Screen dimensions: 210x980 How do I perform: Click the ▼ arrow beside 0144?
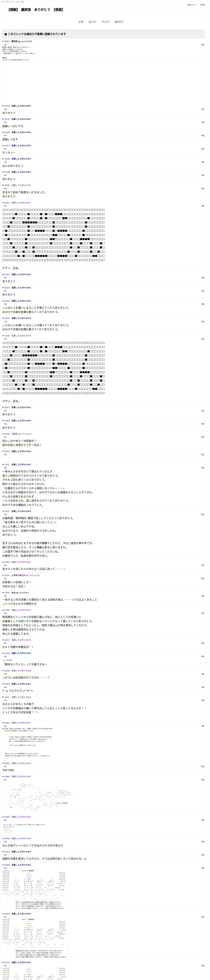[x=3, y=301]
